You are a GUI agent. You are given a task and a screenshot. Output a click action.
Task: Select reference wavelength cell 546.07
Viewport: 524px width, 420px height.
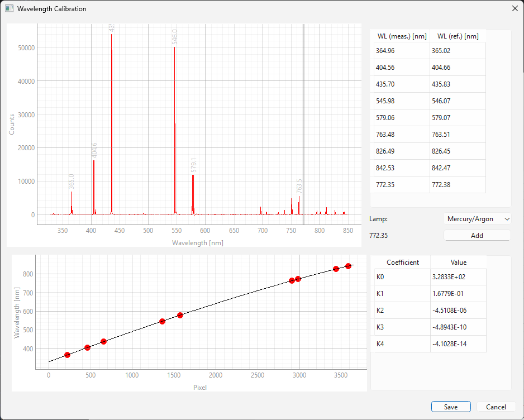pos(458,101)
